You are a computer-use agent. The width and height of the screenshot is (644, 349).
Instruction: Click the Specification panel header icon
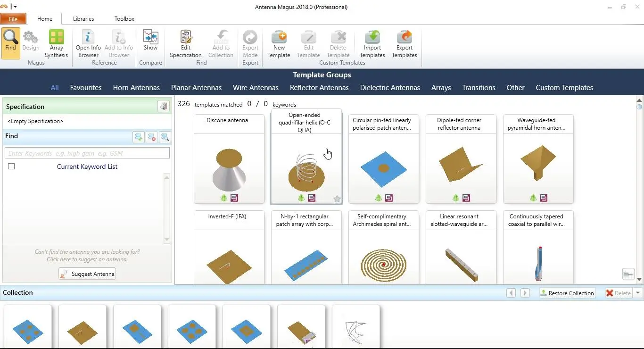click(x=164, y=107)
